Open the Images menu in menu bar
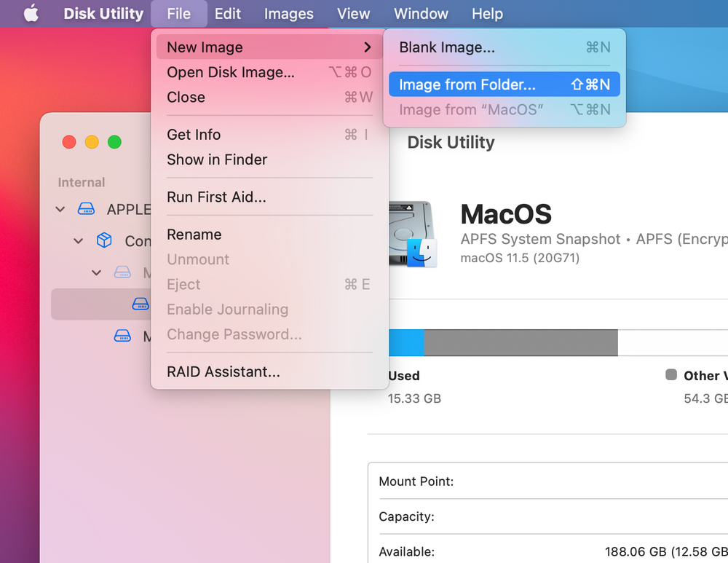Viewport: 728px width, 563px height. (288, 14)
